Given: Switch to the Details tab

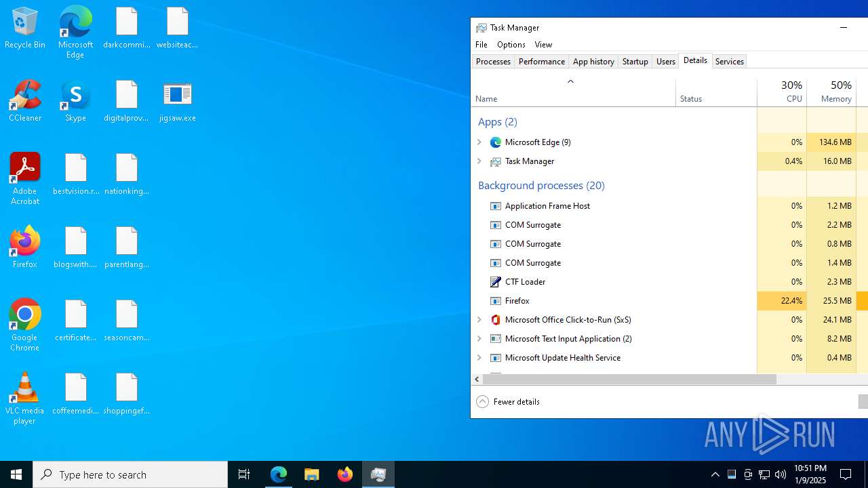Looking at the screenshot, I should pos(695,60).
